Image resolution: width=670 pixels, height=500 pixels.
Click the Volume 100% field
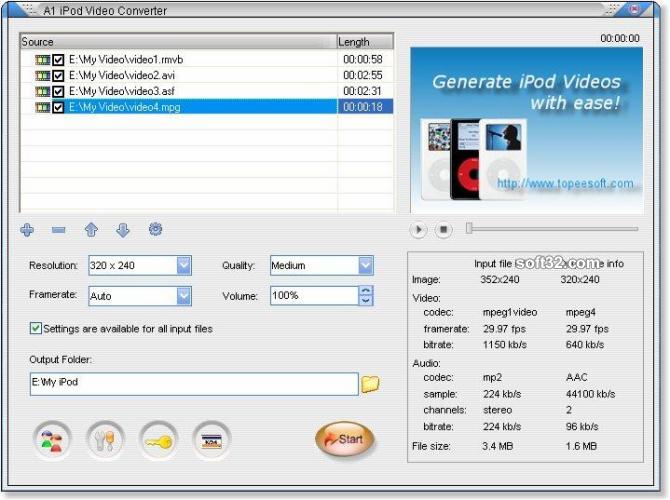coord(314,296)
